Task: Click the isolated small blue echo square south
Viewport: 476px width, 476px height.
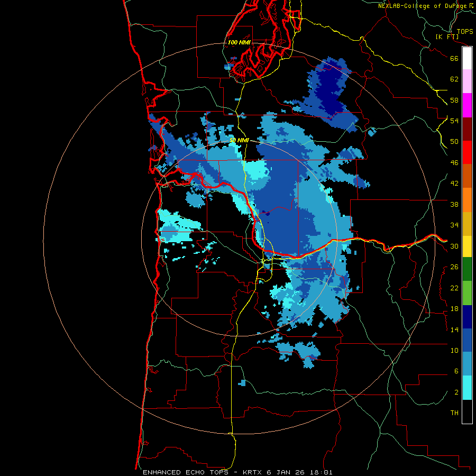Action: pyautogui.click(x=242, y=383)
